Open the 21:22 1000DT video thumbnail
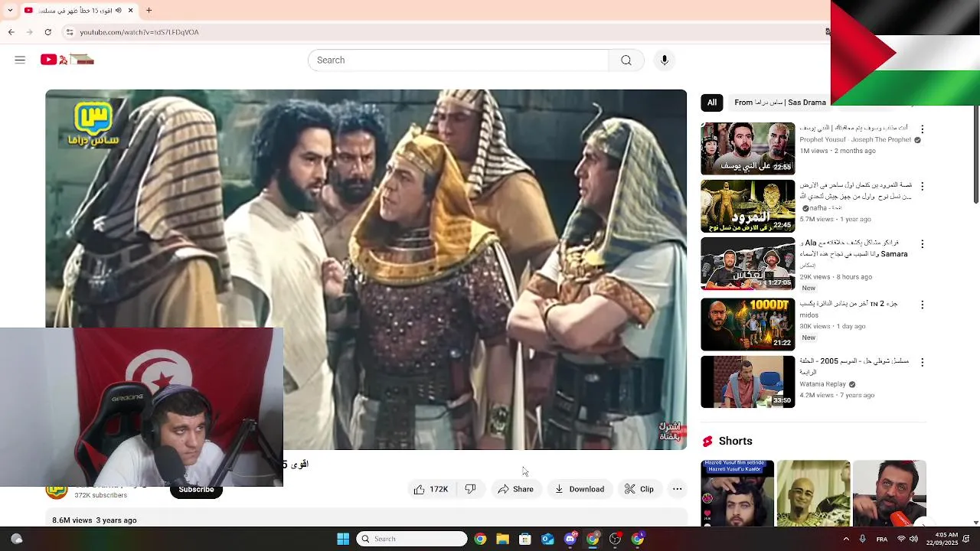This screenshot has height=551, width=980. point(748,324)
